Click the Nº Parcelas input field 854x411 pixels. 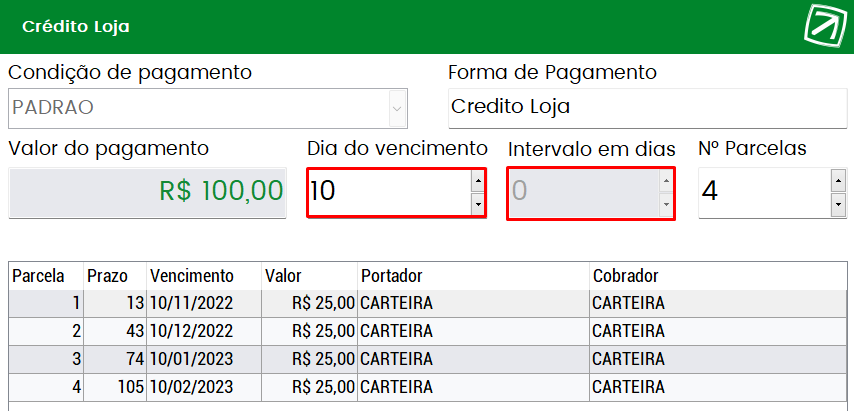(765, 193)
